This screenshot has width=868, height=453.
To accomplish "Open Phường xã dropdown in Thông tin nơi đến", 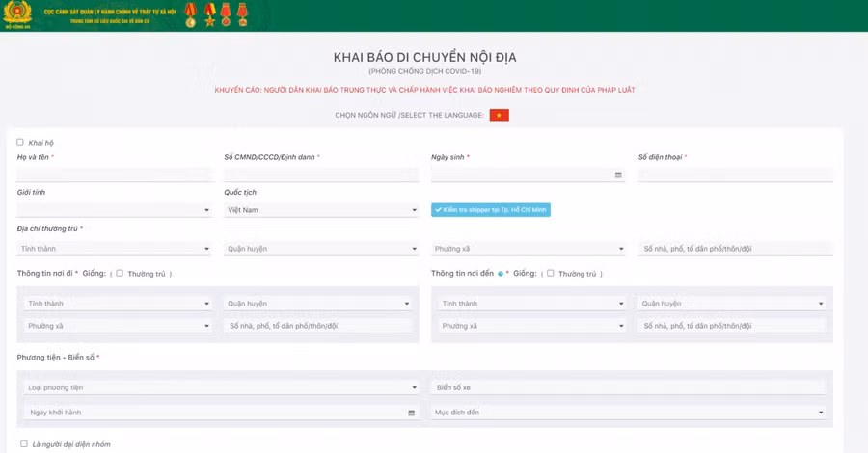I will (x=532, y=326).
